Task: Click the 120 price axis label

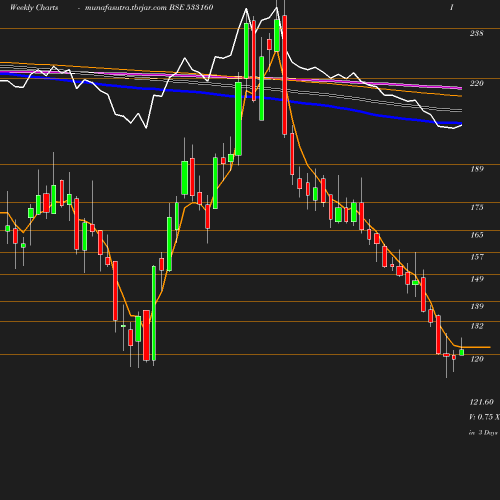Action: (477, 359)
